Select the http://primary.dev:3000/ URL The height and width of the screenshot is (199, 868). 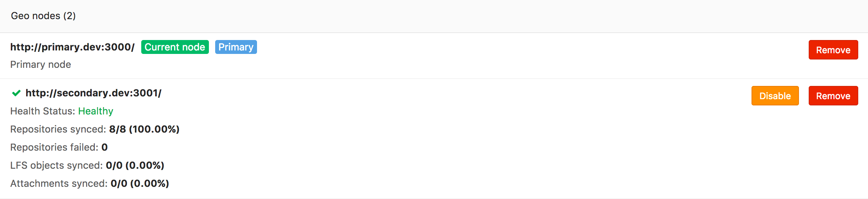[x=72, y=47]
